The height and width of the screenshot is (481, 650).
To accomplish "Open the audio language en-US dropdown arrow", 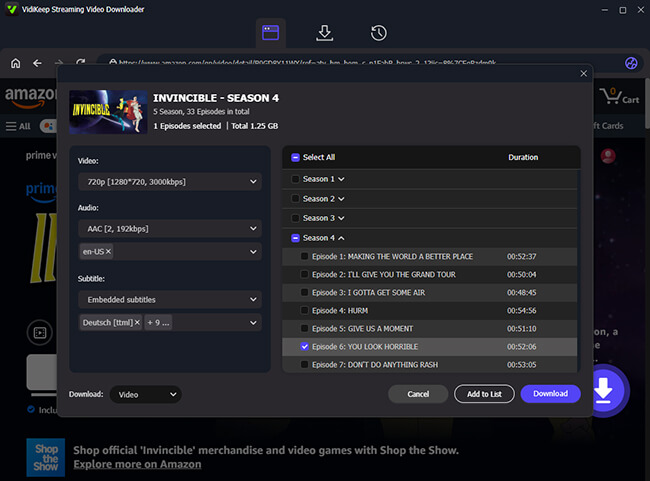I will [253, 252].
